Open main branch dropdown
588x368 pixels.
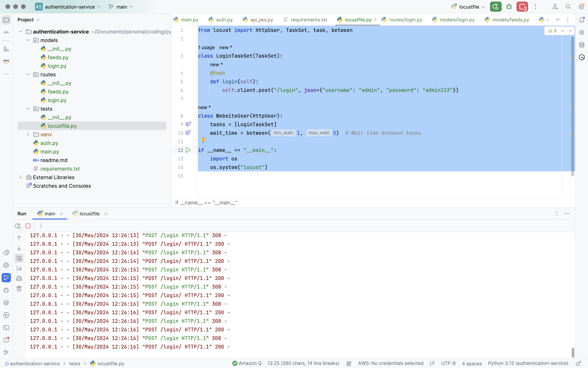(121, 7)
